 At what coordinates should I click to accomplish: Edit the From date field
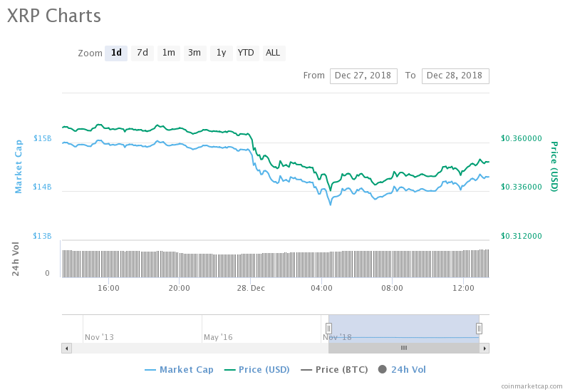(x=363, y=76)
